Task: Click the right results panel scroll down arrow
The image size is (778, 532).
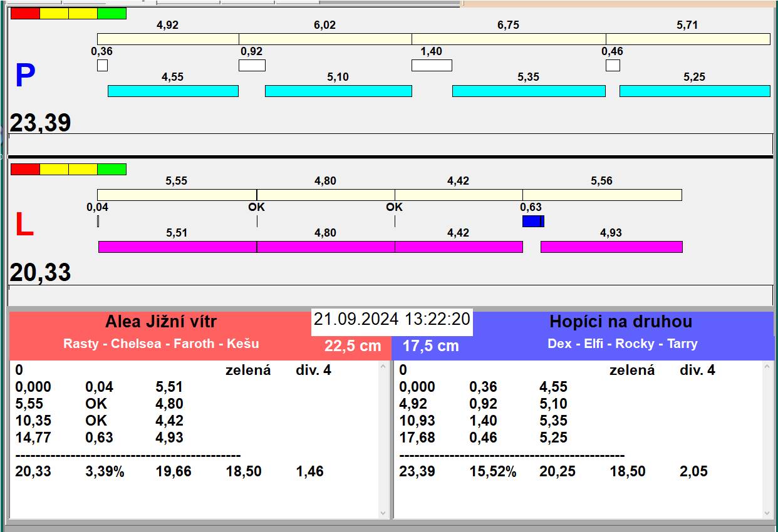Action: tap(767, 513)
